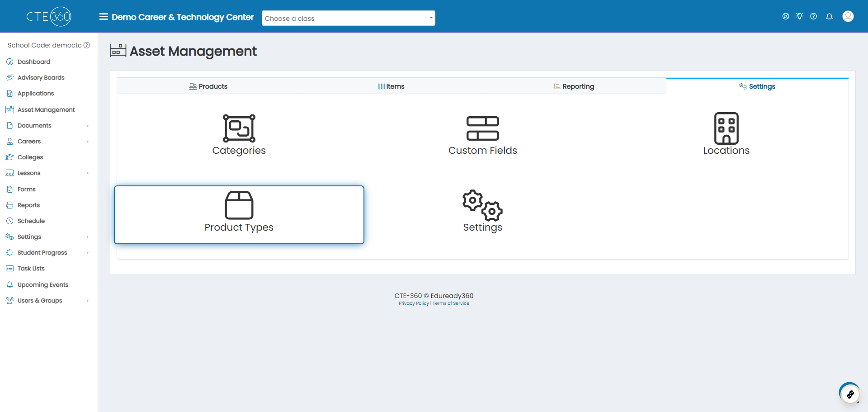Click the Applications sidebar icon
This screenshot has height=412, width=868.
[x=9, y=93]
